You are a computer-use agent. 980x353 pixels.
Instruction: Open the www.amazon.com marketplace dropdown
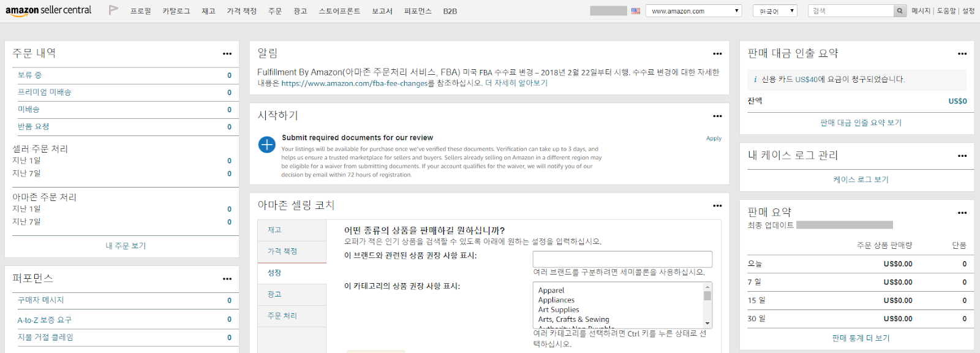(x=693, y=11)
